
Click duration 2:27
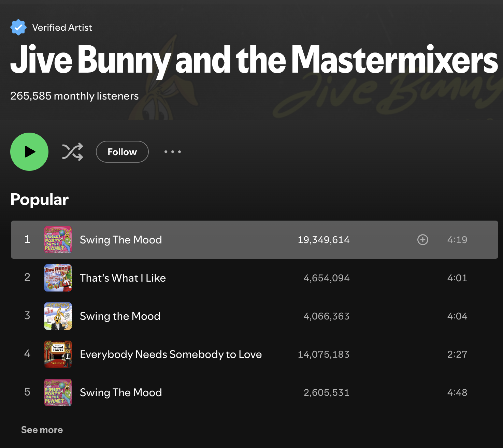pos(457,354)
